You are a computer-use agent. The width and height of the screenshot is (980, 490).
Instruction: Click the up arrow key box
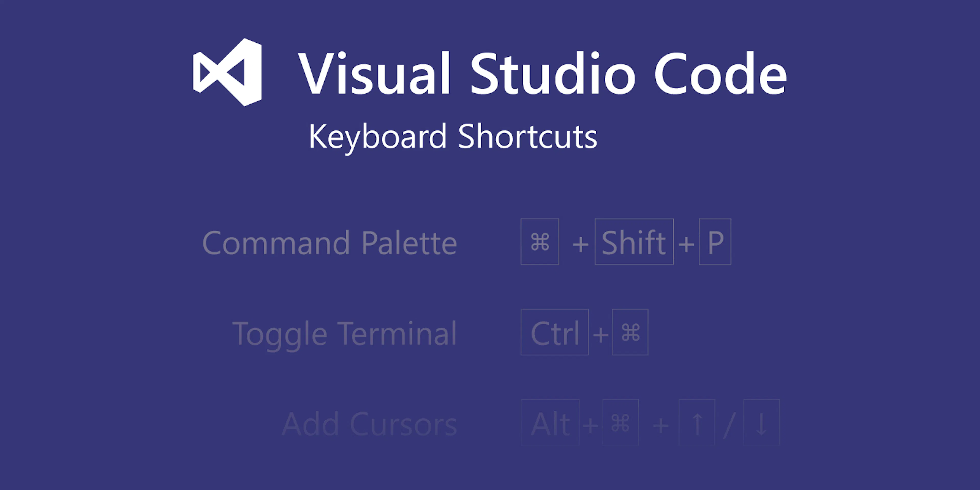pos(697,423)
